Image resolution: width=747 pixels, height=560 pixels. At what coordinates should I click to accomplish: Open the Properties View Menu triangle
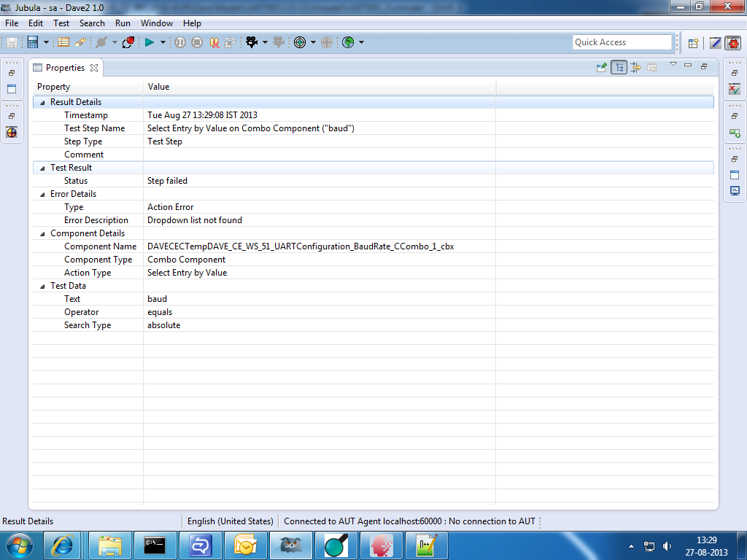click(673, 64)
